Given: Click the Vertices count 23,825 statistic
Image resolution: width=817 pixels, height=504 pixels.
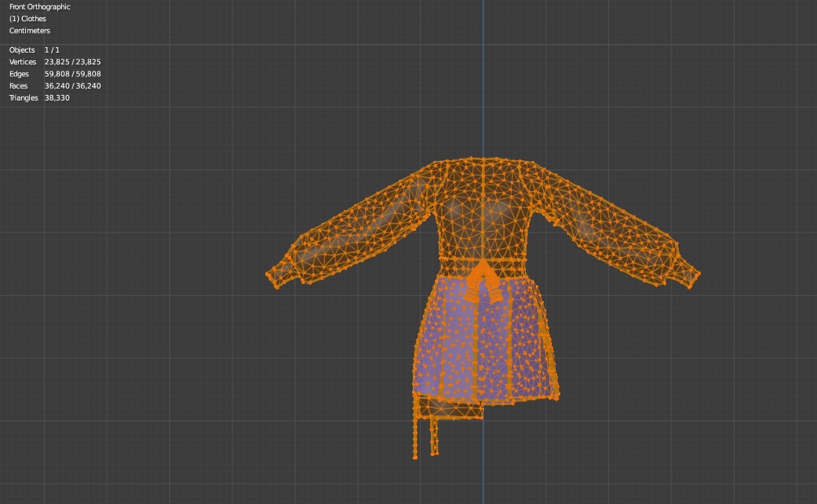Looking at the screenshot, I should point(54,62).
